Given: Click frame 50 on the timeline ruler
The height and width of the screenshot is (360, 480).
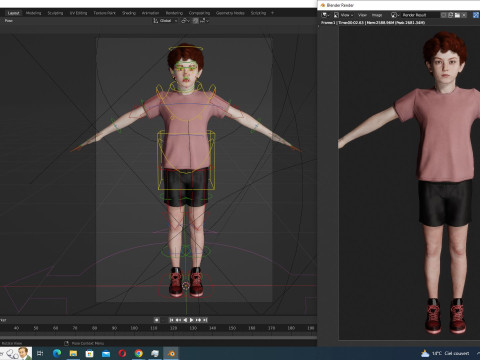Looking at the screenshot, I should click(x=36, y=328).
